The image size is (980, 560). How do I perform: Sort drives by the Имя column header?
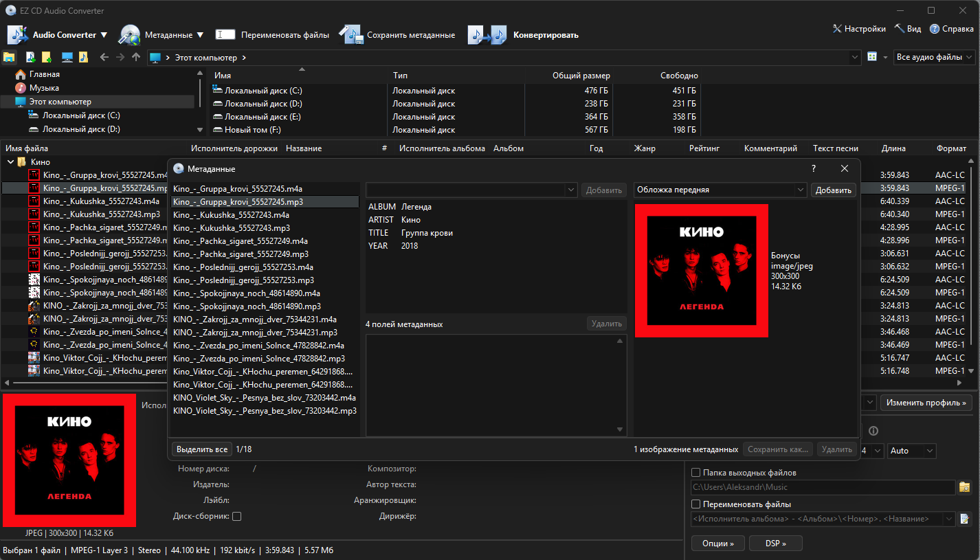coord(223,76)
